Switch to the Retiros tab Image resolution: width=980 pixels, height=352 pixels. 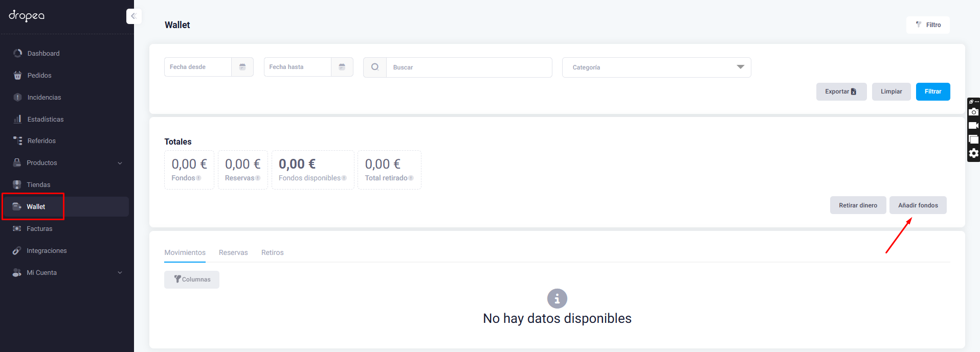272,253
